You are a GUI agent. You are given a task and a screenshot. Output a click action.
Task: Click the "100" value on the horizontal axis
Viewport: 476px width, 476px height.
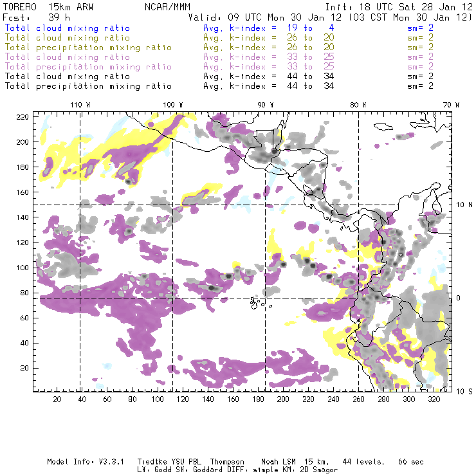coord(158,399)
